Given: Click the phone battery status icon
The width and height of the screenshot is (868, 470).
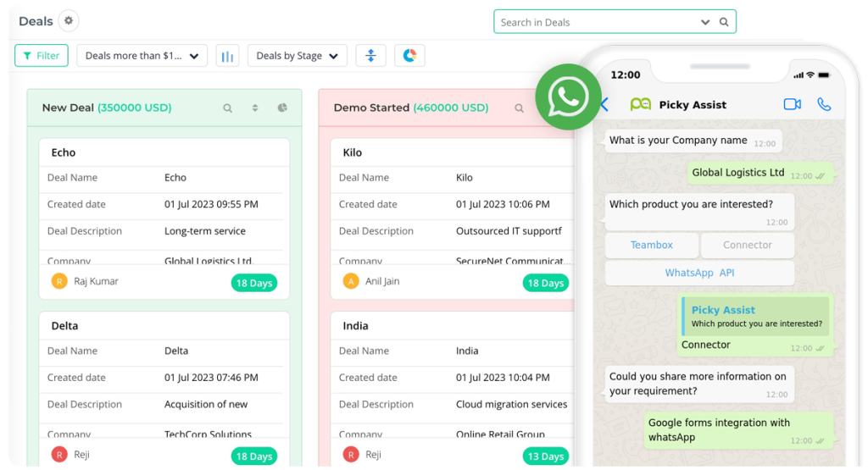Looking at the screenshot, I should tap(824, 75).
